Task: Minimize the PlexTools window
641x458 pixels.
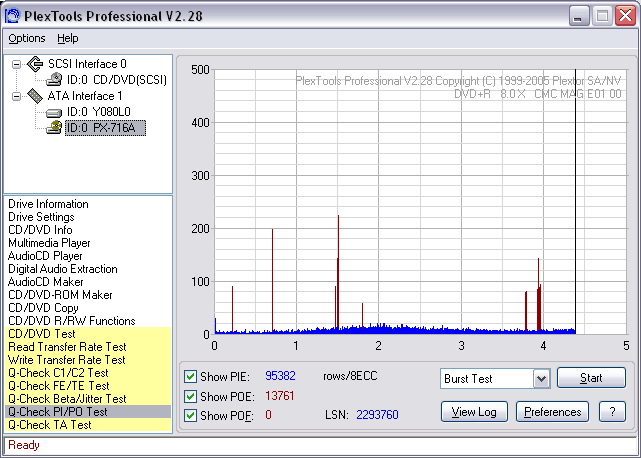Action: pos(579,16)
